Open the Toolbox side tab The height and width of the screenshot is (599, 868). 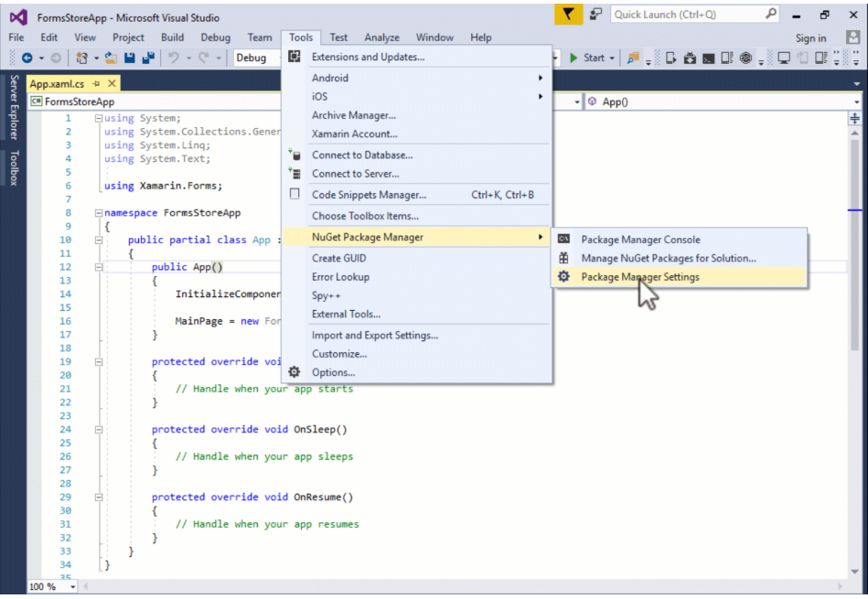pos(14,167)
